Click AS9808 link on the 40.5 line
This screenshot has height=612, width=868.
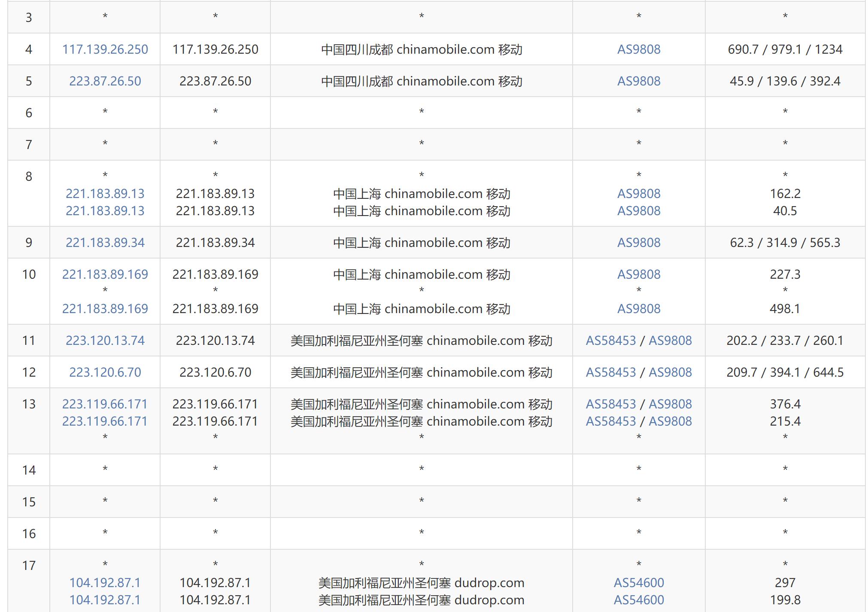pos(639,211)
